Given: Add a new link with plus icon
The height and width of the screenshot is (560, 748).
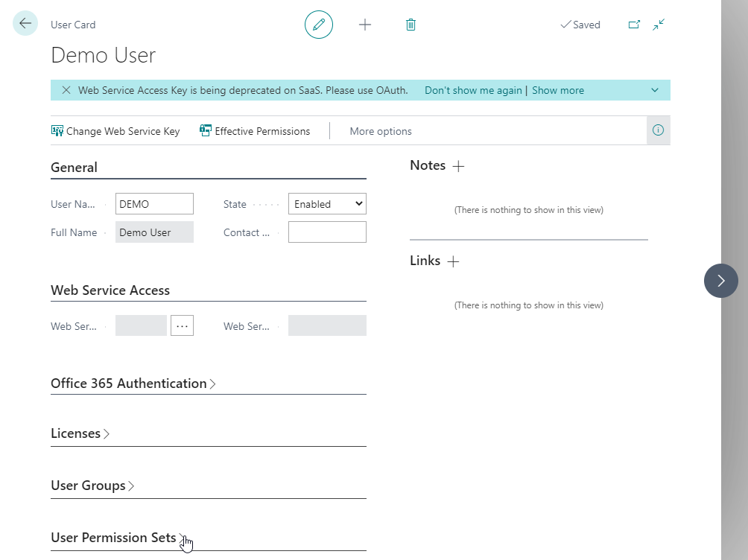Looking at the screenshot, I should point(453,261).
